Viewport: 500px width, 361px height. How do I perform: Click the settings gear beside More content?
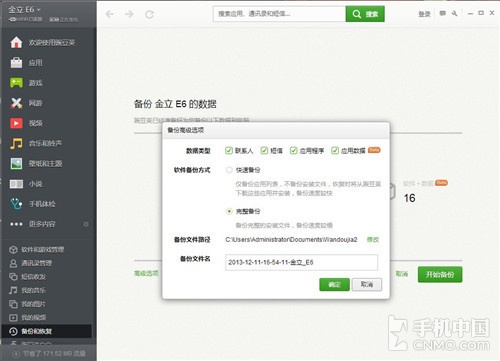pyautogui.click(x=86, y=224)
